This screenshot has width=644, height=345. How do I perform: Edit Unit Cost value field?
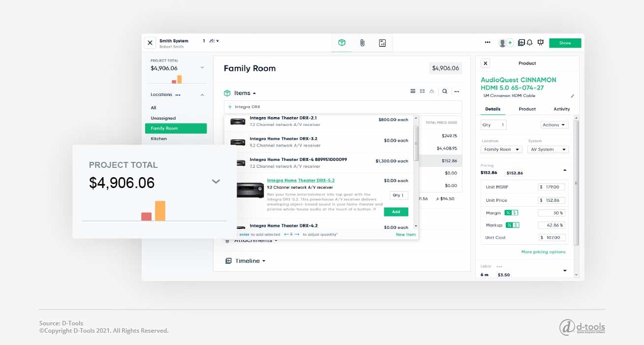552,238
